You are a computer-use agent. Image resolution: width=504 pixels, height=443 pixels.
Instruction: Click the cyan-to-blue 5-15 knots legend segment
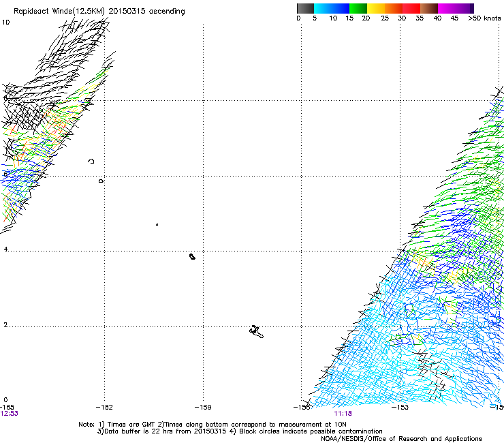click(x=332, y=8)
